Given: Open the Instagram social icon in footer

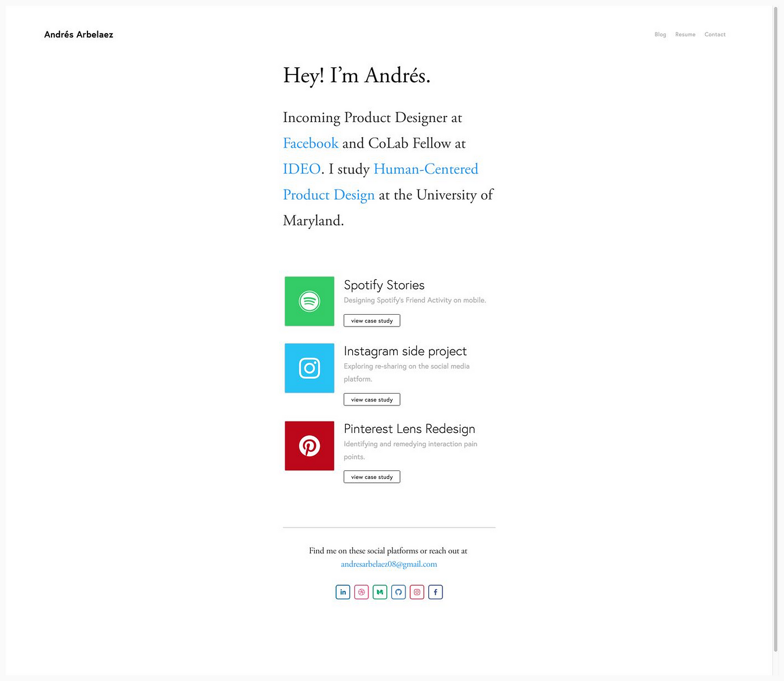Looking at the screenshot, I should coord(417,592).
